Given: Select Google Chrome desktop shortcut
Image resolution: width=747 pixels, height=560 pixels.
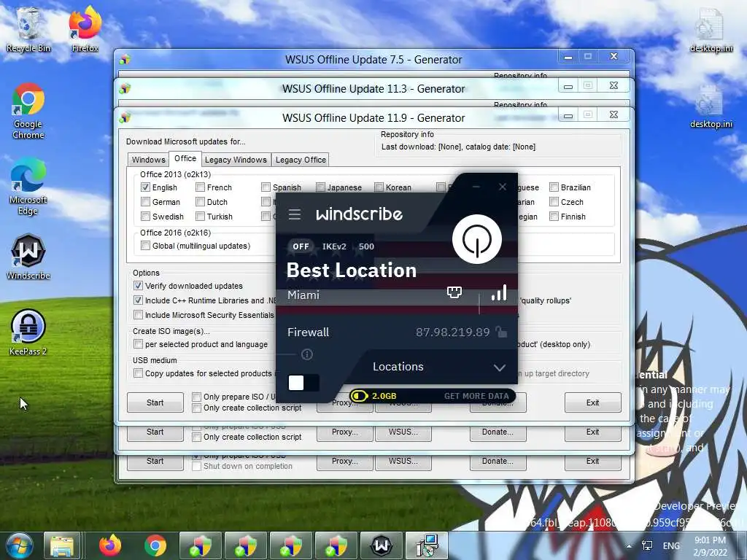Looking at the screenshot, I should point(28,112).
